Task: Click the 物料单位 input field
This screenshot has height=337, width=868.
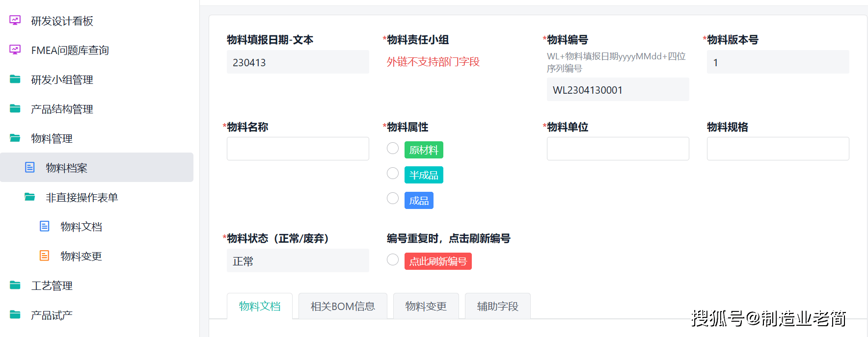Action: coord(618,149)
